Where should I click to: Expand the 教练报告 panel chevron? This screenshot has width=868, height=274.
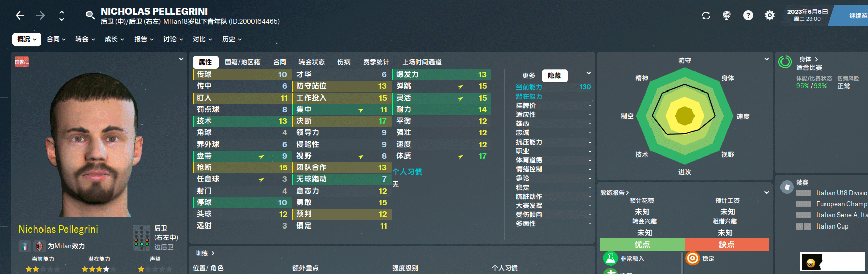767,192
